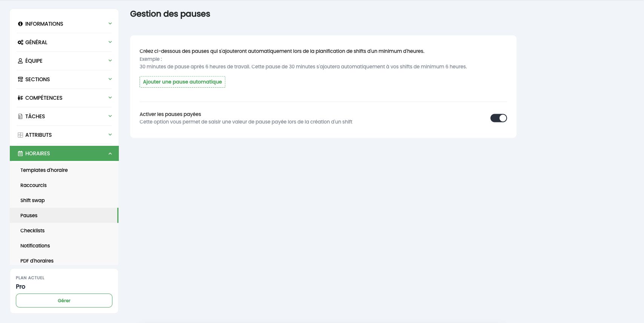
Task: Click the sections icon beside SECTIONS
Action: (20, 79)
